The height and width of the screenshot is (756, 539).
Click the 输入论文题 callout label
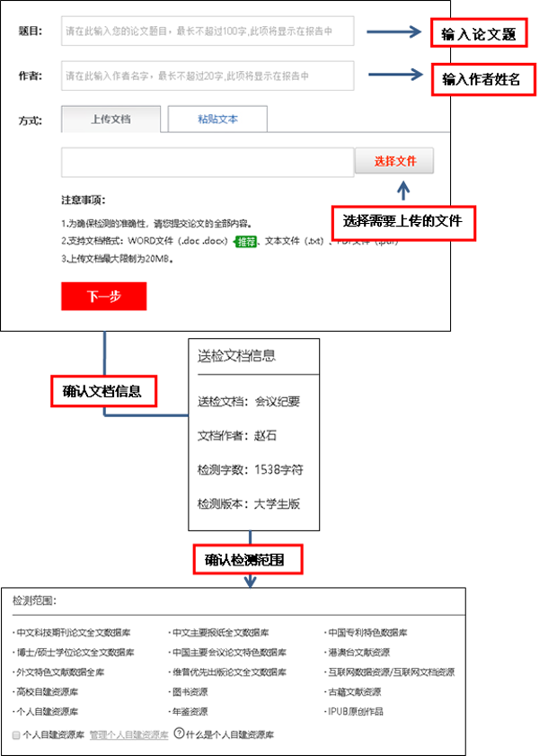(478, 34)
